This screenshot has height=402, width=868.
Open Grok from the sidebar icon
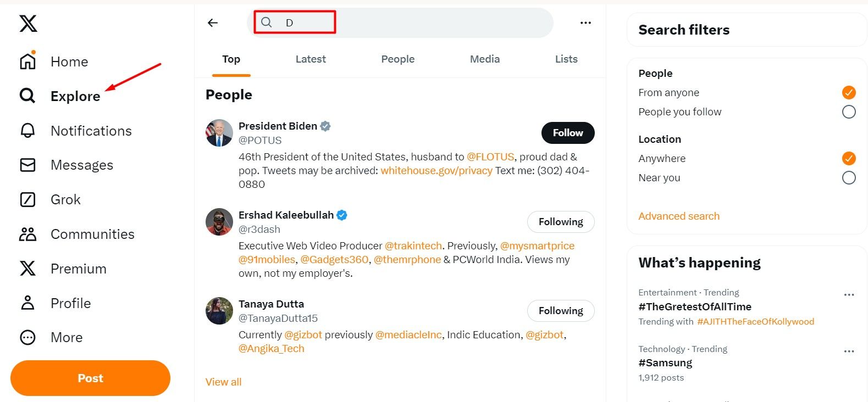(27, 199)
